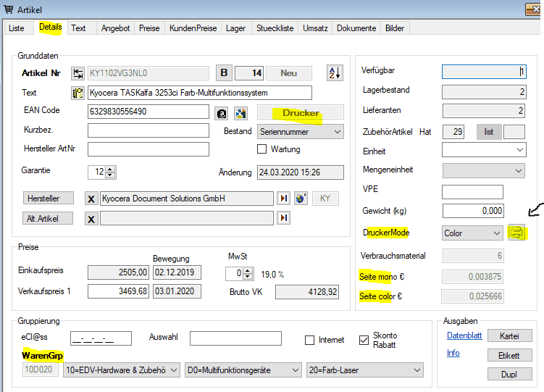Click the globe icon next to Hersteller
Screen dimensions: 544x392
(x=301, y=199)
